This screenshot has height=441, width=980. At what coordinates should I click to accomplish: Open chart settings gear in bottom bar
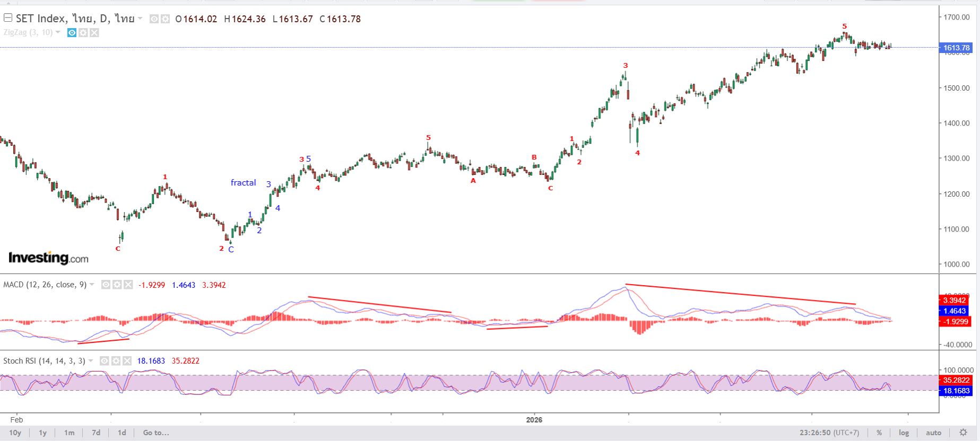click(x=963, y=433)
